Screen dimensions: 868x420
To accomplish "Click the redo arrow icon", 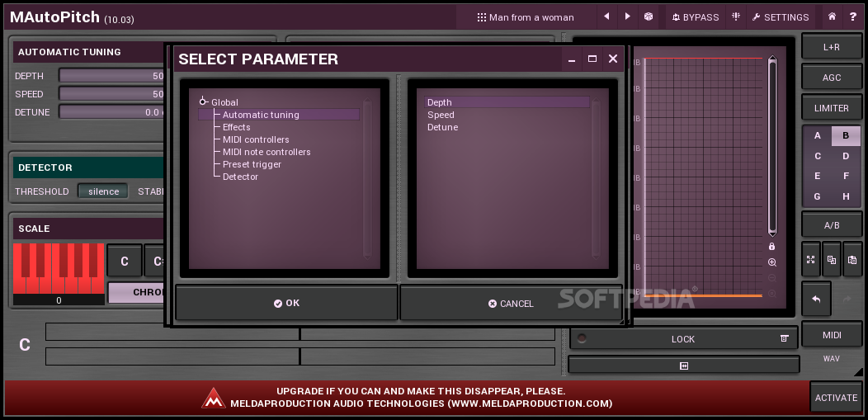I will [847, 299].
